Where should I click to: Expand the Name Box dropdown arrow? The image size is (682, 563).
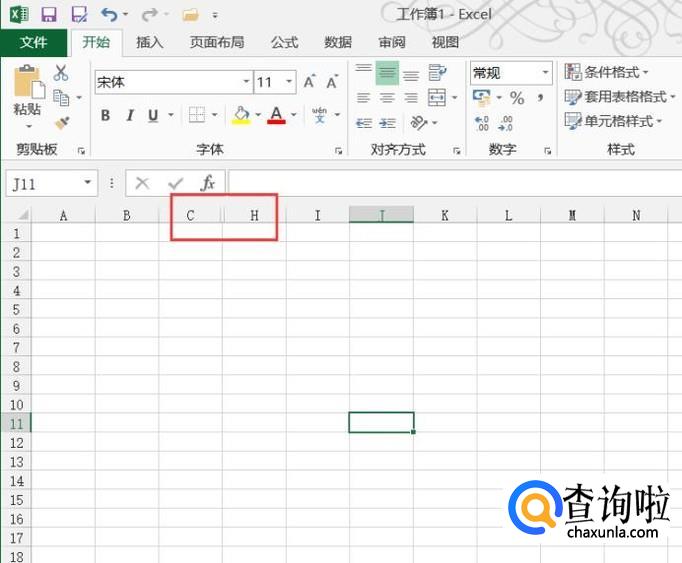88,182
